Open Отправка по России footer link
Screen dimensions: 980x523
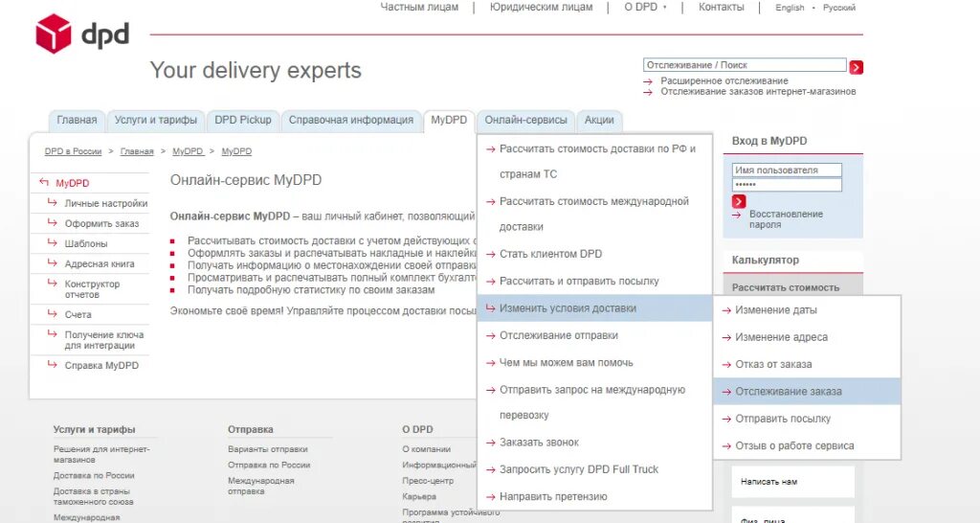click(x=269, y=465)
